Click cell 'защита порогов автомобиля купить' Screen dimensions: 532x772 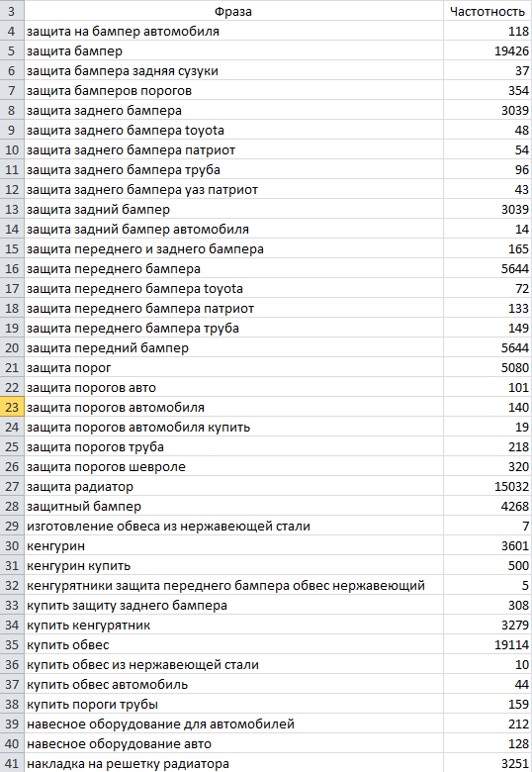click(233, 427)
